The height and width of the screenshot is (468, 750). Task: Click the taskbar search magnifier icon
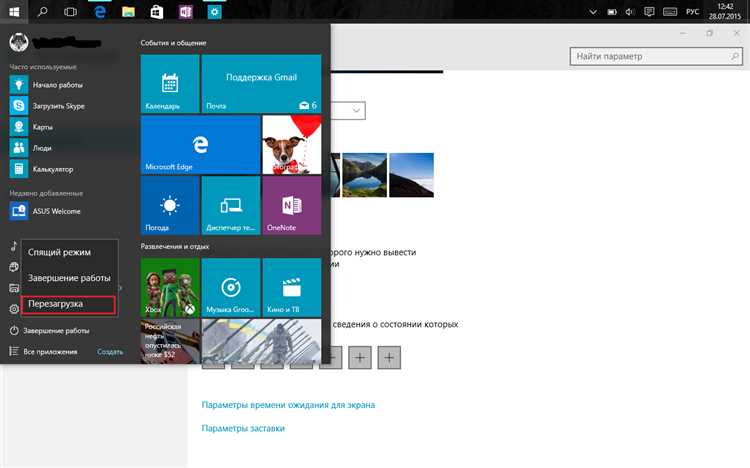pyautogui.click(x=42, y=11)
